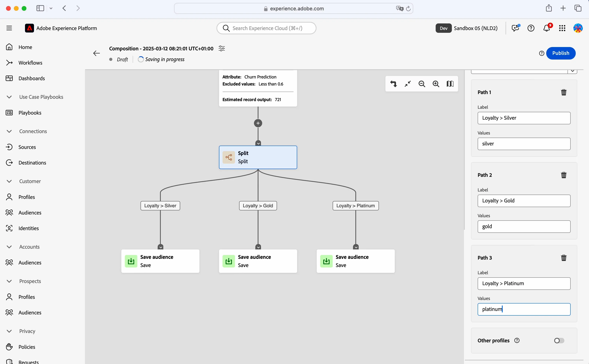Toggle the canvas minimap icon
The image size is (589, 364).
[x=450, y=84]
